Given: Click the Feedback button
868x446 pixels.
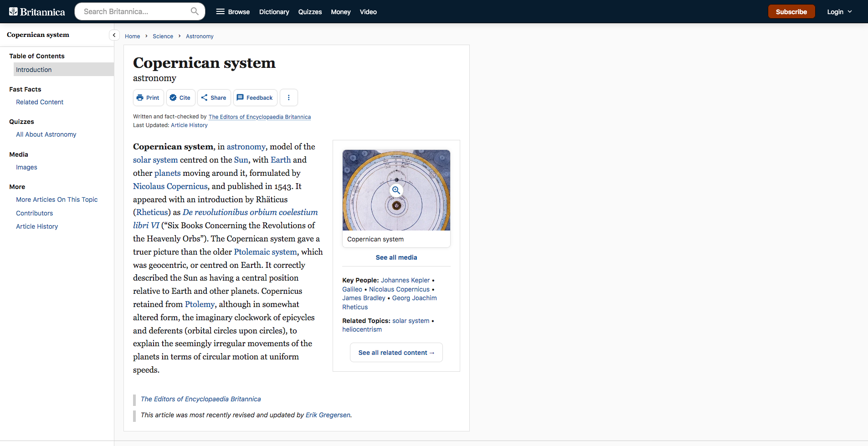Looking at the screenshot, I should click(255, 97).
